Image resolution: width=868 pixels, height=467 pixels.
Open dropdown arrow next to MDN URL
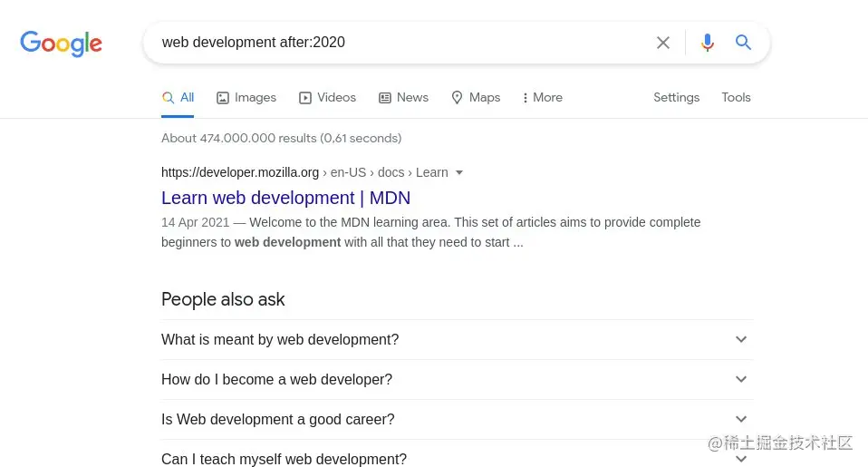click(x=458, y=173)
